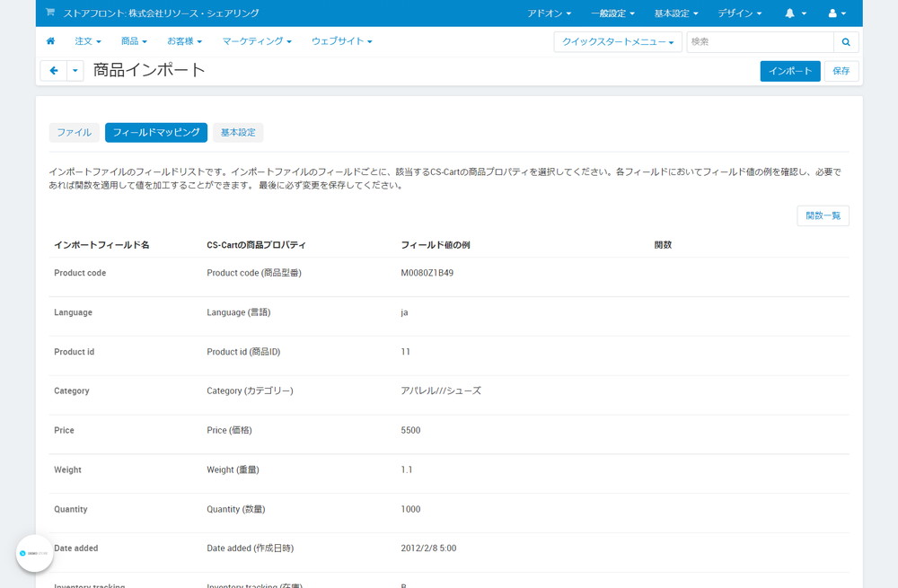
Task: Go to the home dashboard icon
Action: point(50,41)
